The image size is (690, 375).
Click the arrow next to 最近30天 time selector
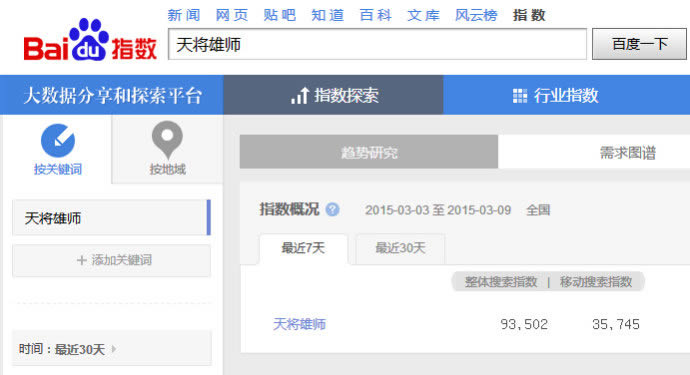coord(114,349)
